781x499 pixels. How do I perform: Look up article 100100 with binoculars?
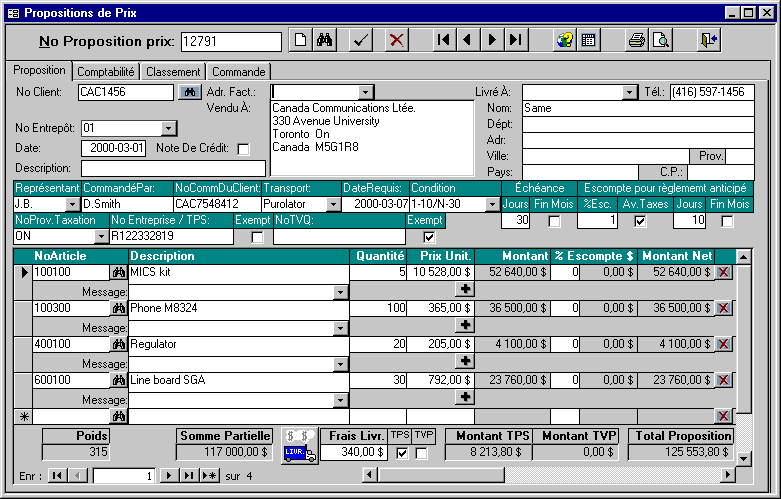(119, 272)
